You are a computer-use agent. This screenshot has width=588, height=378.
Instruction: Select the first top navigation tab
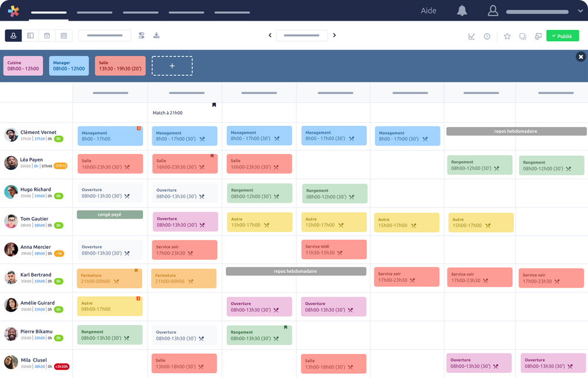coord(49,12)
